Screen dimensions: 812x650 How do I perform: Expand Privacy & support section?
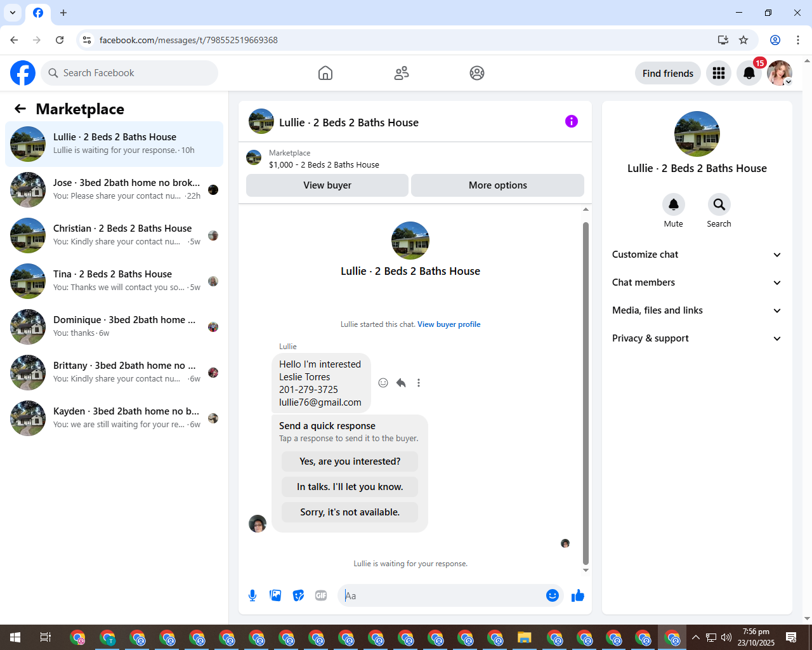697,338
